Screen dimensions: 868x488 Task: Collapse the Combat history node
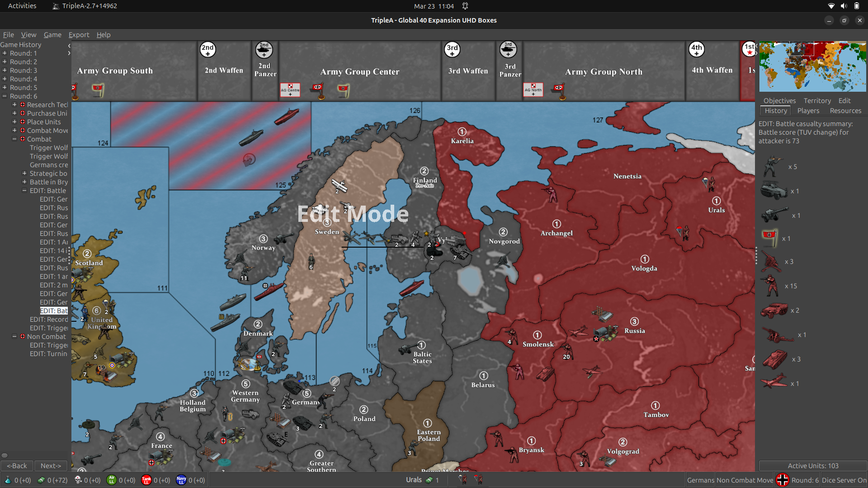(x=14, y=139)
